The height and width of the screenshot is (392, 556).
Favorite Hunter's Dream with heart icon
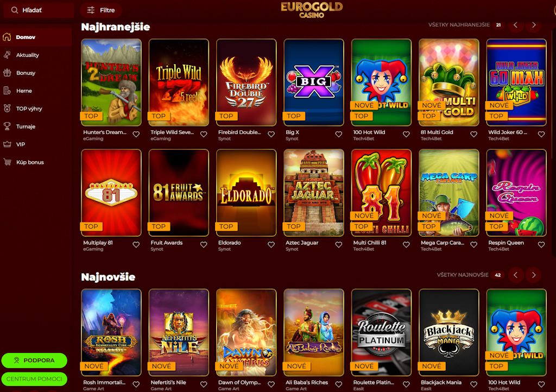pyautogui.click(x=136, y=134)
